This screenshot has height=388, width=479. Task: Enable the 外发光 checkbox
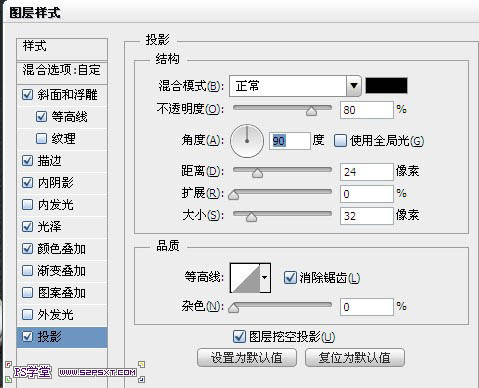pos(27,314)
